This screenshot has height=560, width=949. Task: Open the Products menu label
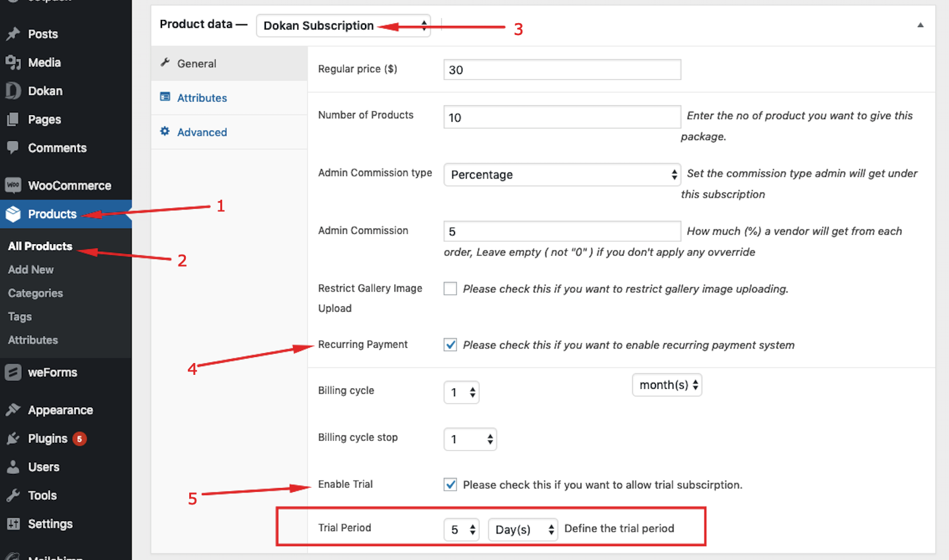(52, 214)
